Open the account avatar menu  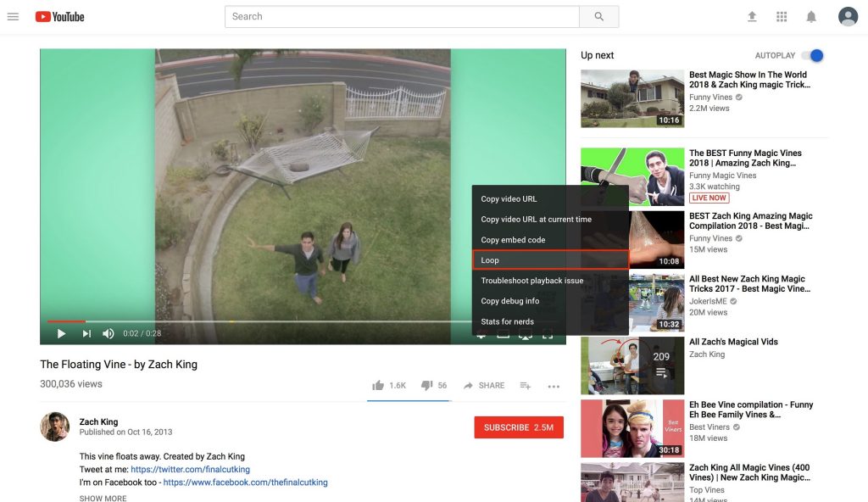tap(848, 17)
